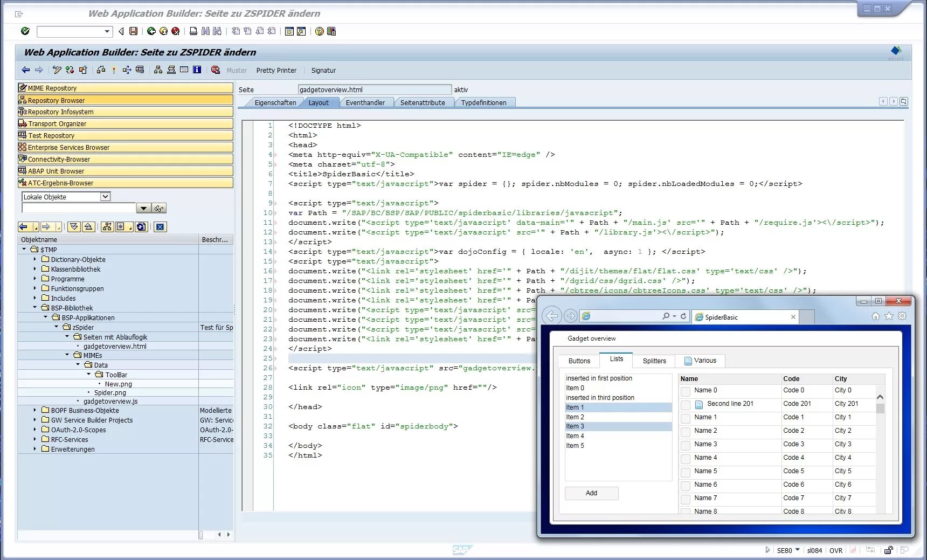
Task: Expand the GW Service Builder Projects folder
Action: (35, 420)
